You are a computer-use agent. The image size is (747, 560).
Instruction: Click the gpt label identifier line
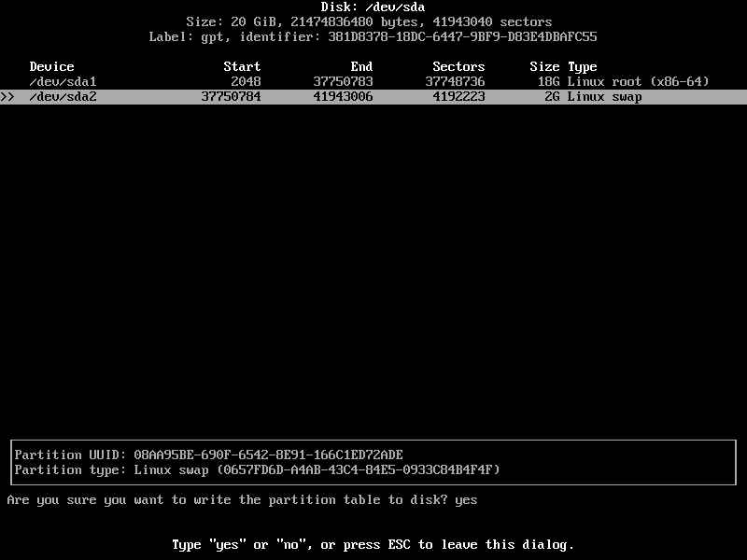click(373, 37)
